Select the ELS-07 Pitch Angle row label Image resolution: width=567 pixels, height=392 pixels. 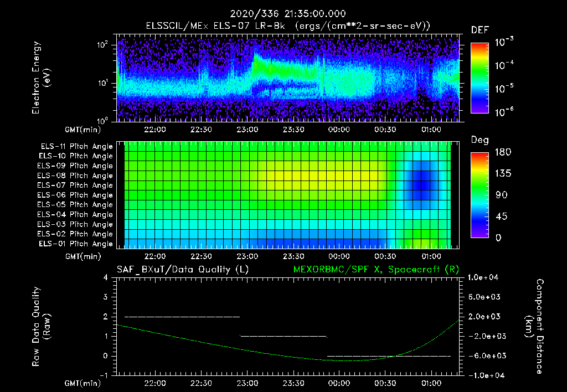pyautogui.click(x=75, y=185)
